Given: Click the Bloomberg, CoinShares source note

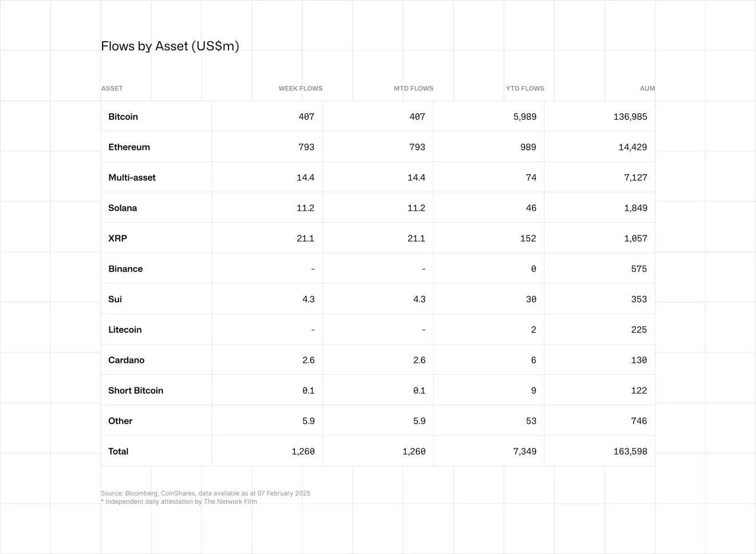Looking at the screenshot, I should click(x=206, y=493).
